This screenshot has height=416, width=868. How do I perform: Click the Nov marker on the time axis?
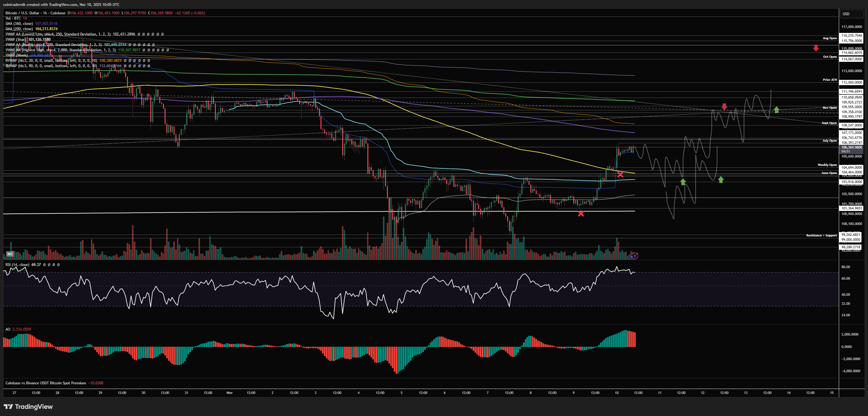point(229,393)
